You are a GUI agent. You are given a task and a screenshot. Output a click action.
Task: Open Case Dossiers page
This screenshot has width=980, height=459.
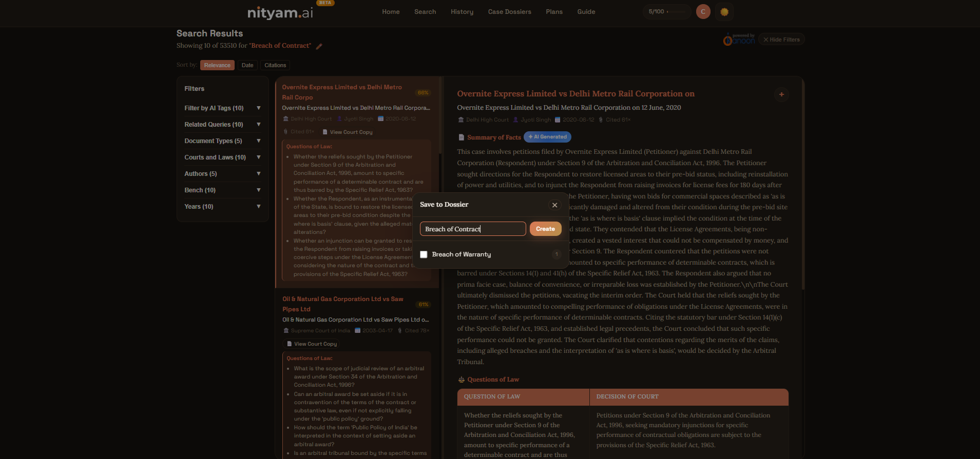coord(510,12)
